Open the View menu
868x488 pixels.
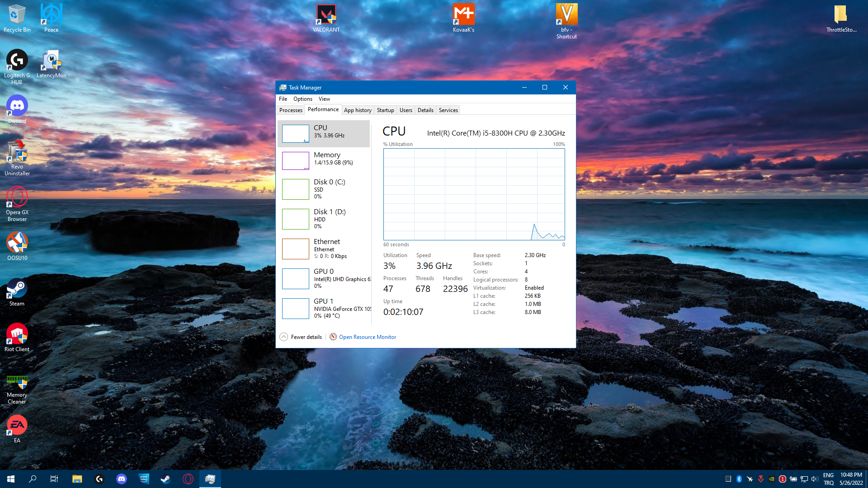coord(324,99)
